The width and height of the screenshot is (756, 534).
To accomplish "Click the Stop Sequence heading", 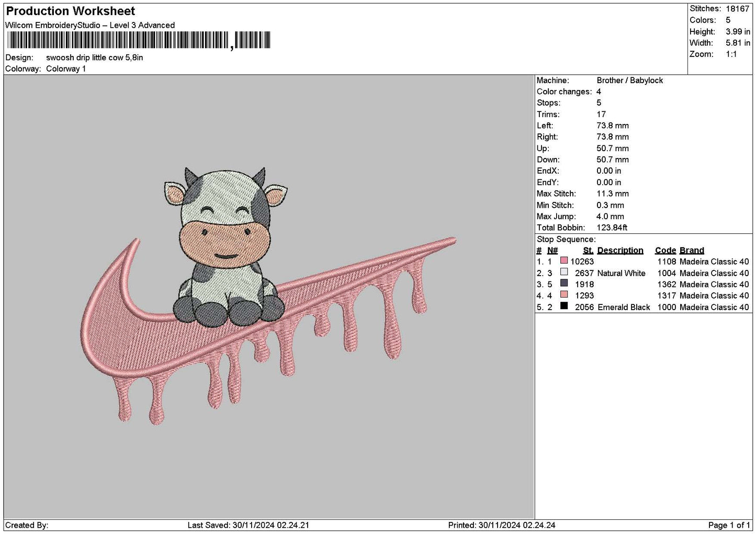I will pyautogui.click(x=566, y=240).
